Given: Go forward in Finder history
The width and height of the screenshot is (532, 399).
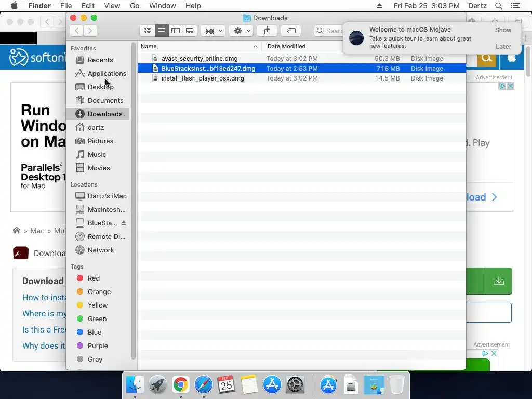Looking at the screenshot, I should tap(90, 31).
